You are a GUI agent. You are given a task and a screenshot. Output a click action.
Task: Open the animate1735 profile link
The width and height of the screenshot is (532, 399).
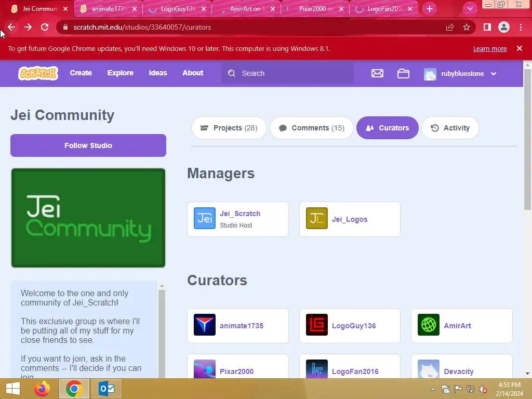tap(242, 326)
